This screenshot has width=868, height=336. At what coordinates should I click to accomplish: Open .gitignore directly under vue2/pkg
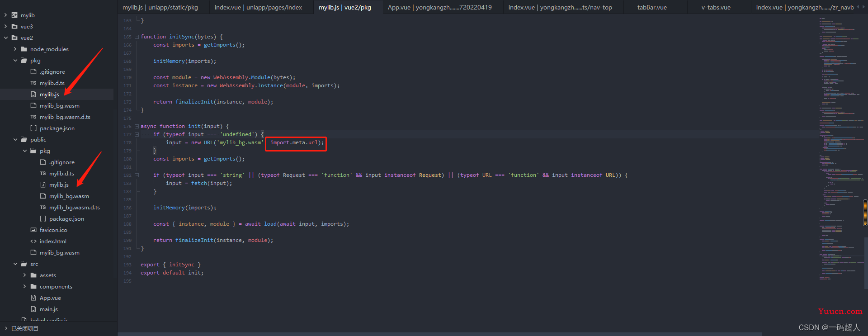pos(52,71)
